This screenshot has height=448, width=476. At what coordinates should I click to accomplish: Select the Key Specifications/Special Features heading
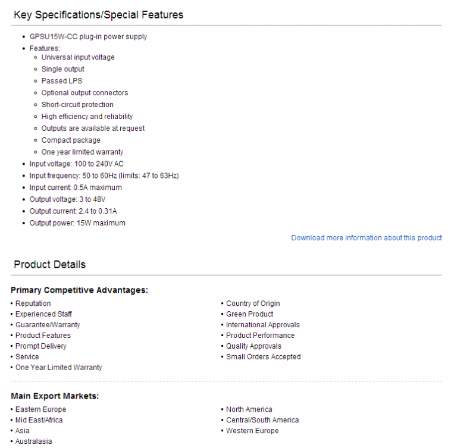(x=99, y=15)
